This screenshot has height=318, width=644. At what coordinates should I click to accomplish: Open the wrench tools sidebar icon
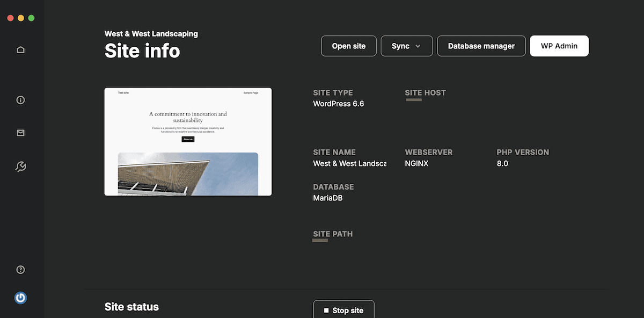20,167
